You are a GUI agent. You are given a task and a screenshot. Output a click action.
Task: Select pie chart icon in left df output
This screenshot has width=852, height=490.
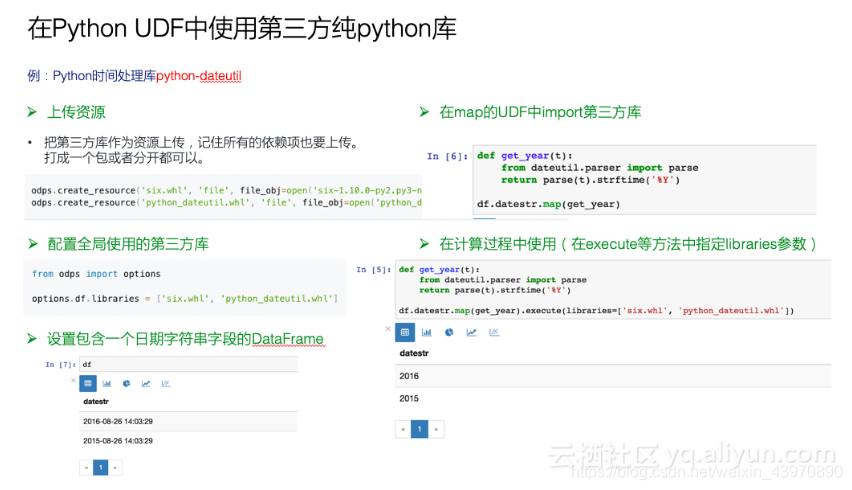(x=127, y=384)
